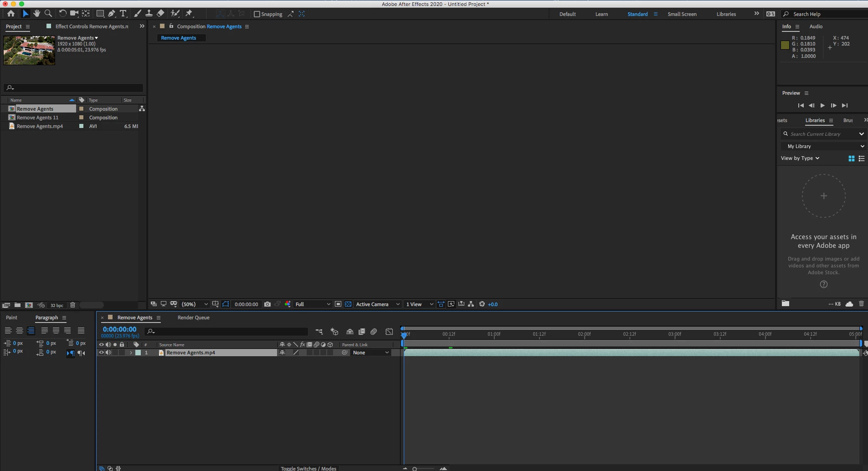Enable motion blur for timeline layers
This screenshot has height=471, width=868.
point(374,332)
